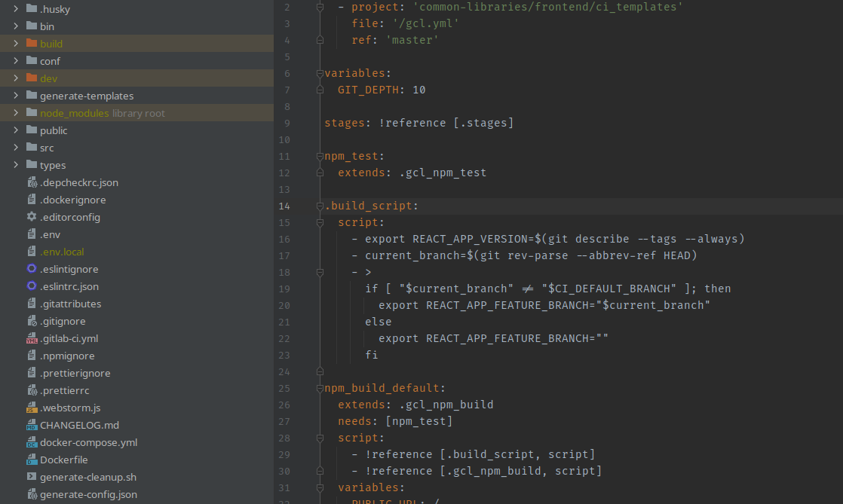Click the 'GIT_DEPTH' key in editor
The width and height of the screenshot is (843, 504).
(x=368, y=90)
